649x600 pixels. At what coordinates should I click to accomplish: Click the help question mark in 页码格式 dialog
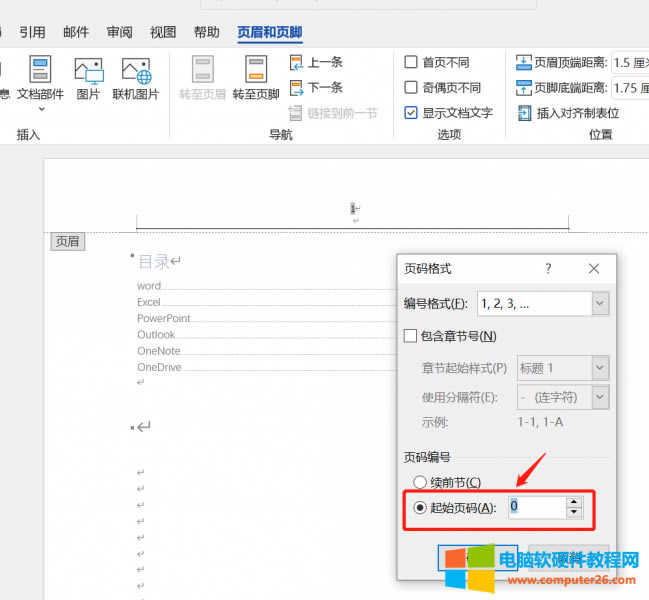548,269
